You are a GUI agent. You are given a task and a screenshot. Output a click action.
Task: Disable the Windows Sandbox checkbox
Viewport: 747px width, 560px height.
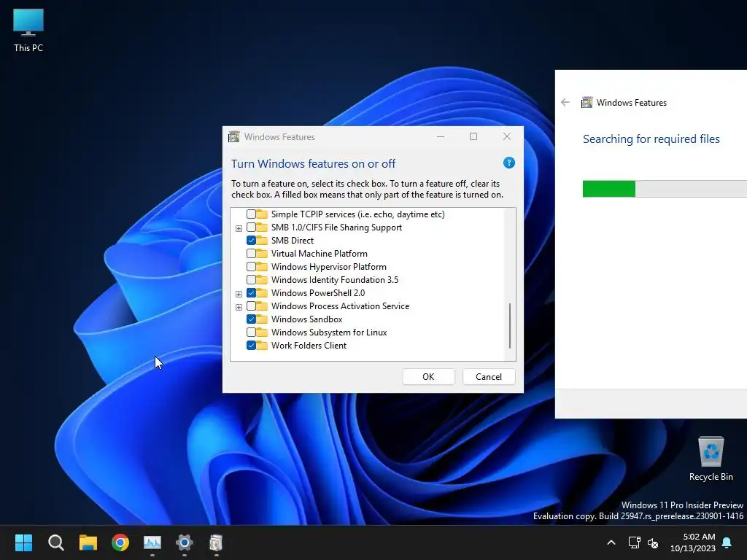click(251, 319)
